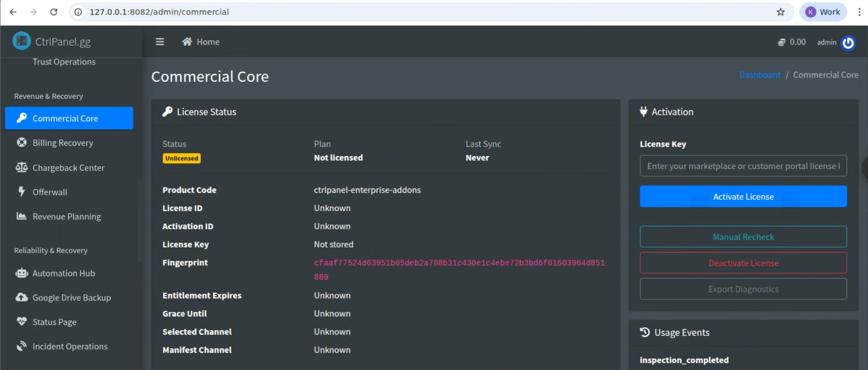This screenshot has height=370, width=868.
Task: Click the Google Drive Backup cloud icon
Action: pyautogui.click(x=21, y=297)
